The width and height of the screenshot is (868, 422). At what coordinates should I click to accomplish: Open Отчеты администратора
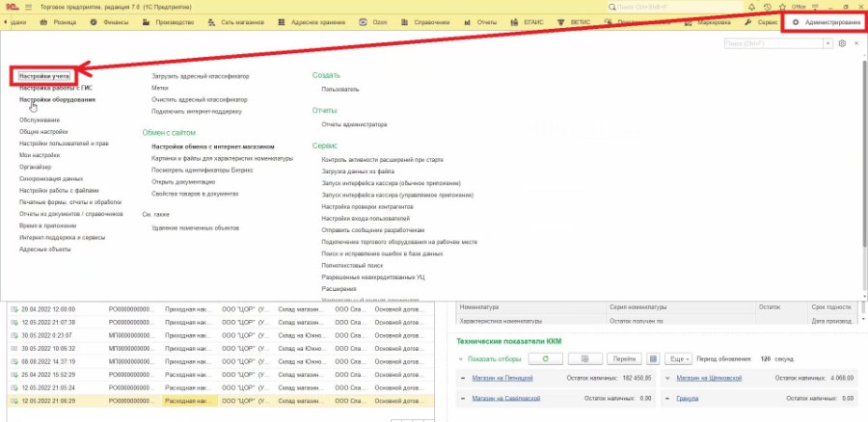[354, 124]
